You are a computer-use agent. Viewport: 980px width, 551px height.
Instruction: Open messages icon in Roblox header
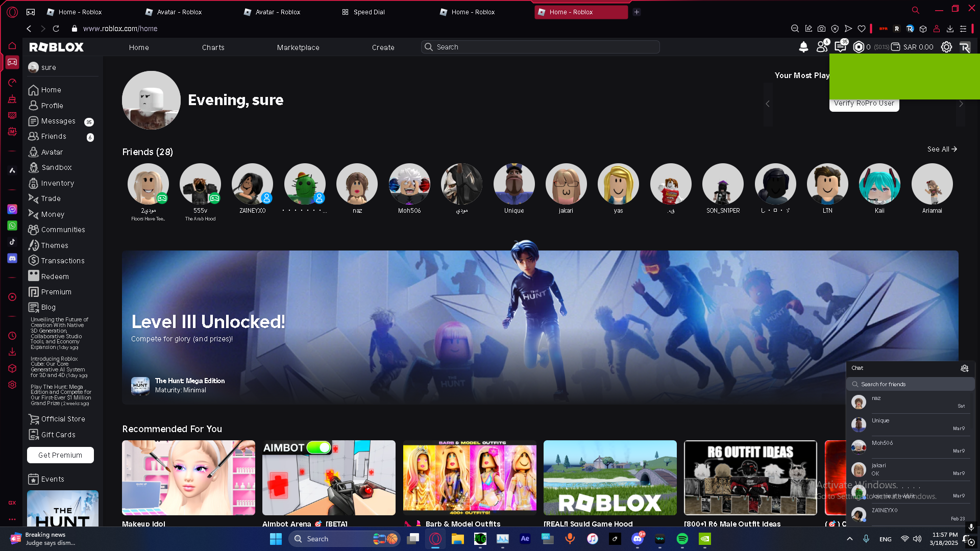pos(840,47)
